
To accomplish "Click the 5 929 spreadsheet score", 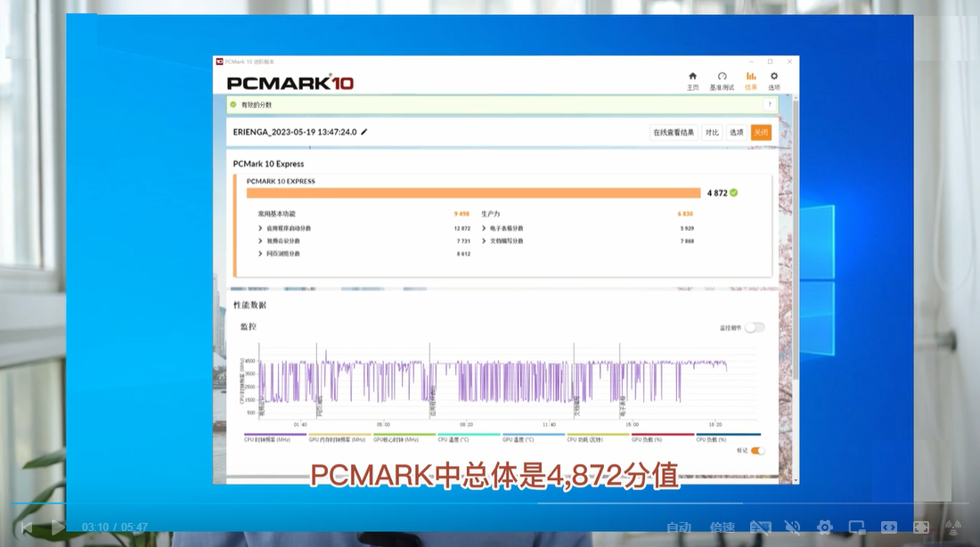I will coord(687,228).
